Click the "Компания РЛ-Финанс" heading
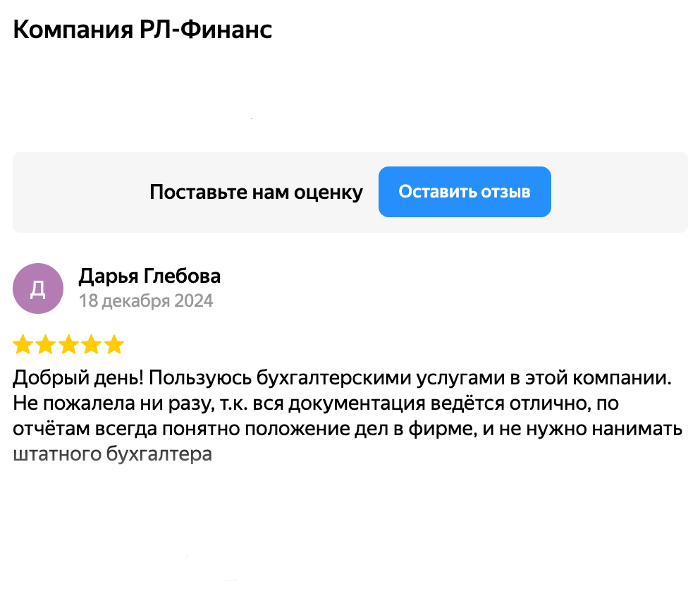This screenshot has width=700, height=596. click(142, 30)
